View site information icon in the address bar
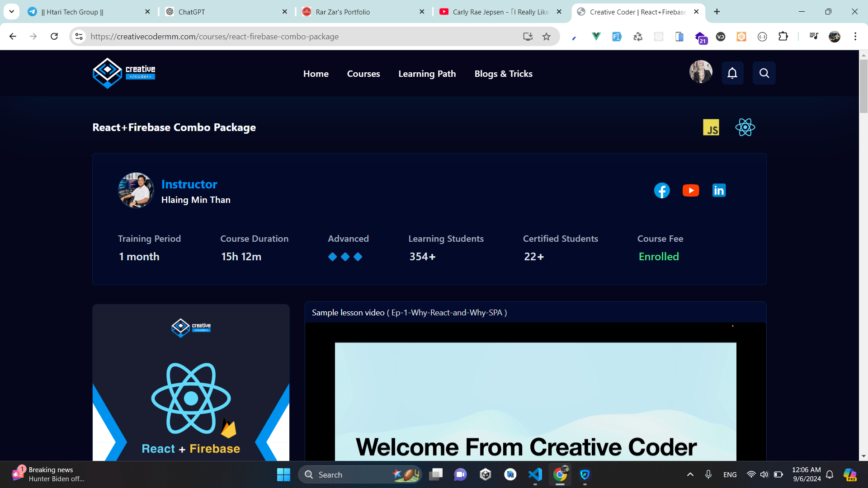Viewport: 868px width, 488px height. 79,37
